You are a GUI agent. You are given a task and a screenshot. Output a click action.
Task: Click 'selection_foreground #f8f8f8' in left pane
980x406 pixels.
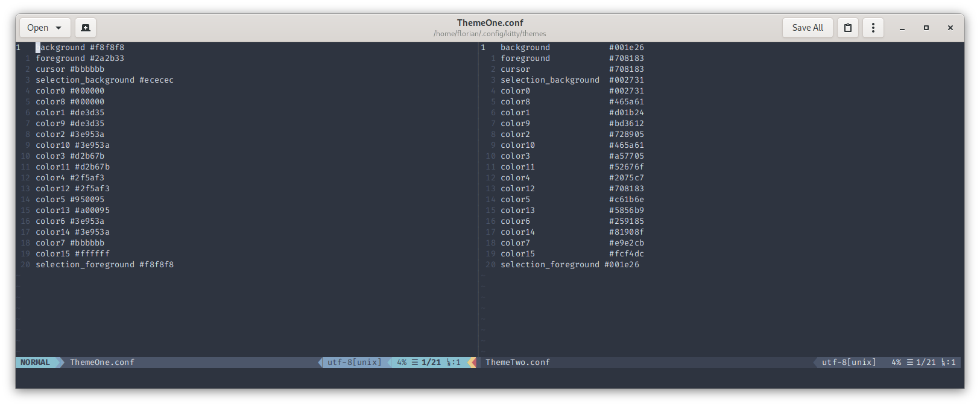pos(104,265)
